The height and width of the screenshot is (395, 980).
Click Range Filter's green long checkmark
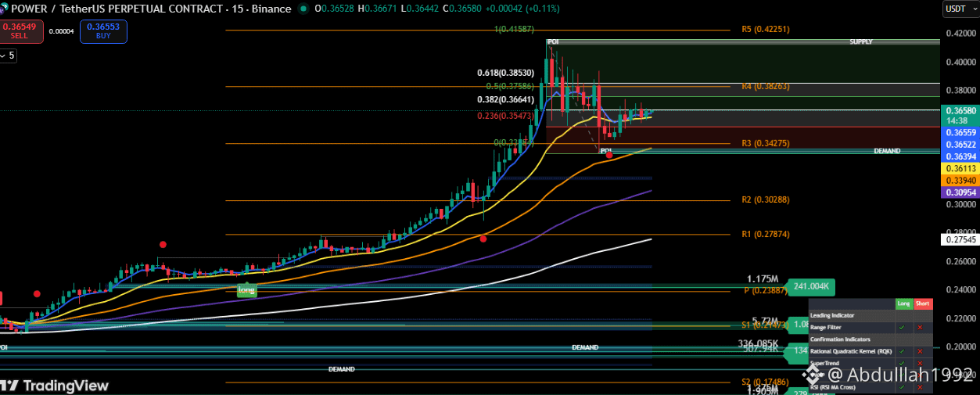903,327
